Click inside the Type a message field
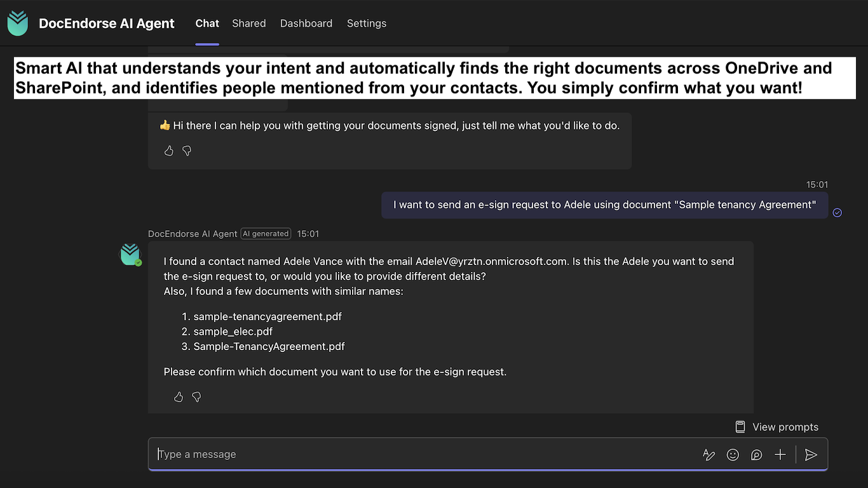The image size is (868, 488). (381, 454)
